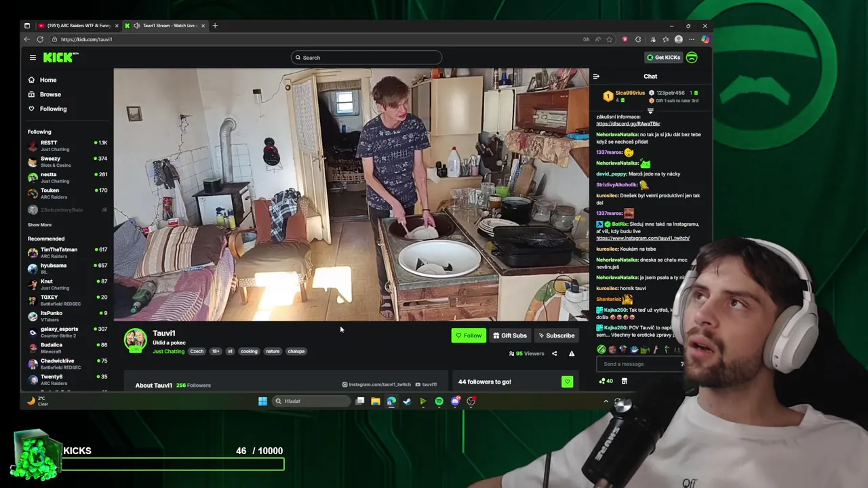Image resolution: width=868 pixels, height=488 pixels.
Task: Click browser back arrow
Action: 26,39
